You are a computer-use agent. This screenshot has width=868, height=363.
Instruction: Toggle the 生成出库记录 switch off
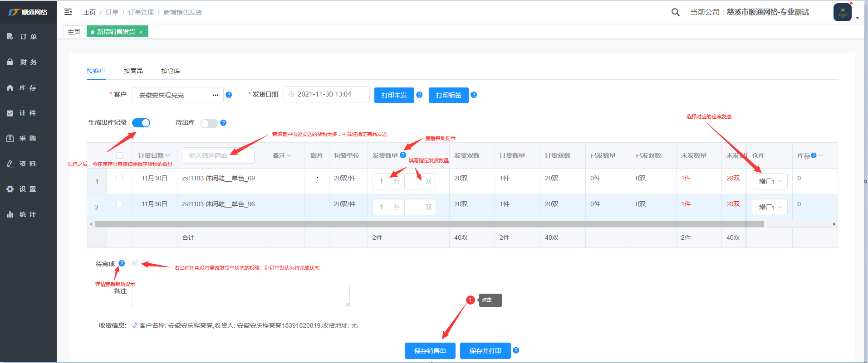click(141, 123)
